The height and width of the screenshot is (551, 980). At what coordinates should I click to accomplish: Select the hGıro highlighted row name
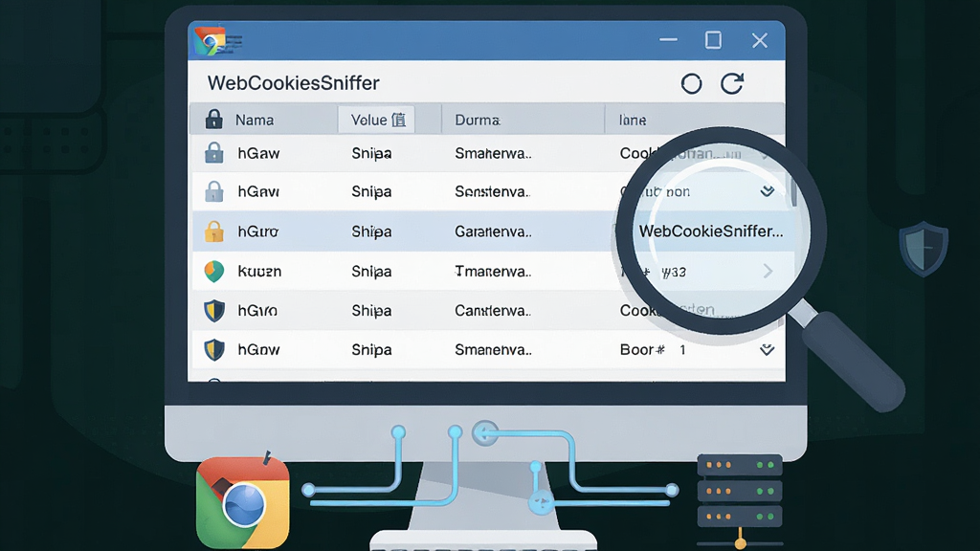pos(257,231)
